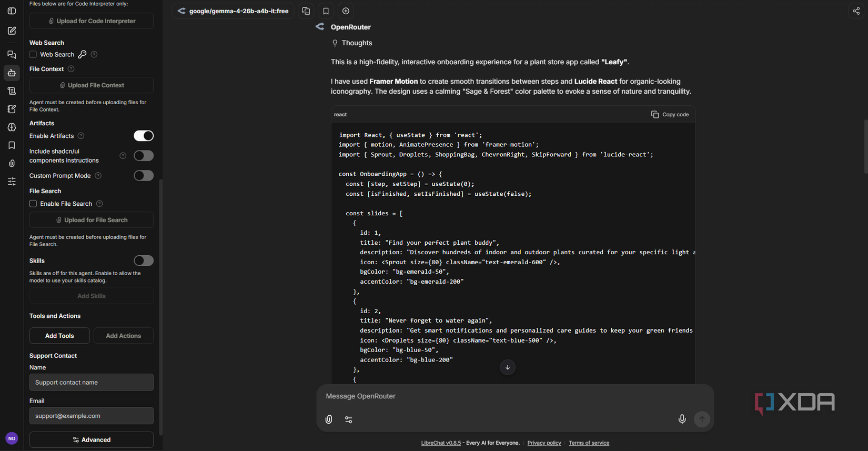Click the agent panel vertical scrollbar
This screenshot has height=451, width=868.
pos(160,307)
